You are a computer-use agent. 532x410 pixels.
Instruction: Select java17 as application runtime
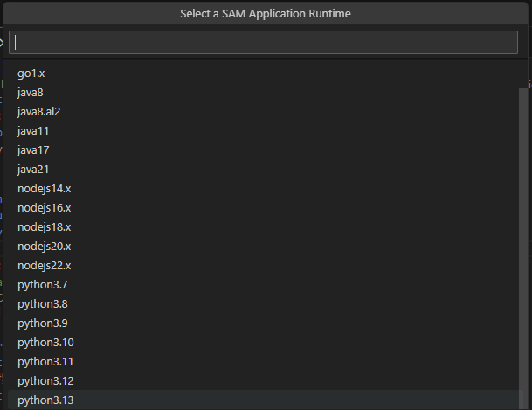pyautogui.click(x=263, y=150)
